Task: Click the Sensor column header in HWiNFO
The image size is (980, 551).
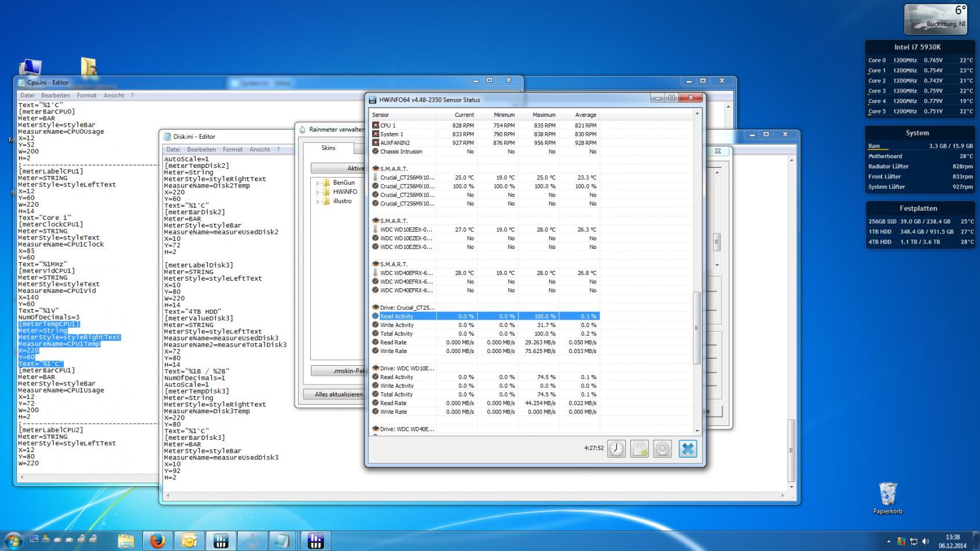Action: pos(402,115)
